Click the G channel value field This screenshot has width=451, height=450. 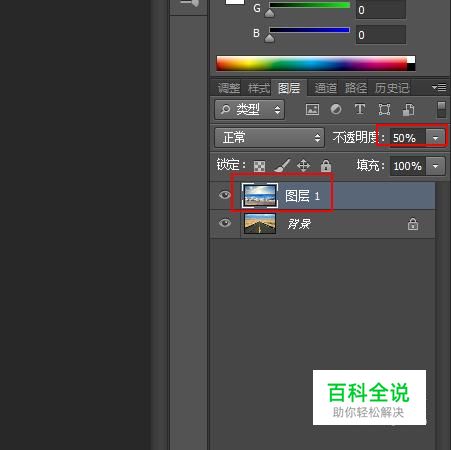click(381, 10)
